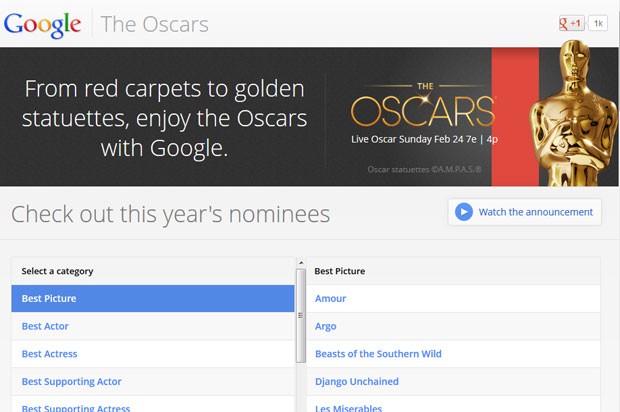620x412 pixels.
Task: Select the Best Supporting Actor category
Action: coord(153,382)
